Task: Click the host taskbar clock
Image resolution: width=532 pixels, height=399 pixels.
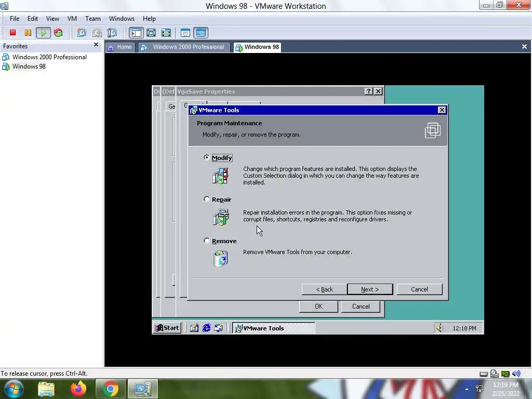Action: 506,389
